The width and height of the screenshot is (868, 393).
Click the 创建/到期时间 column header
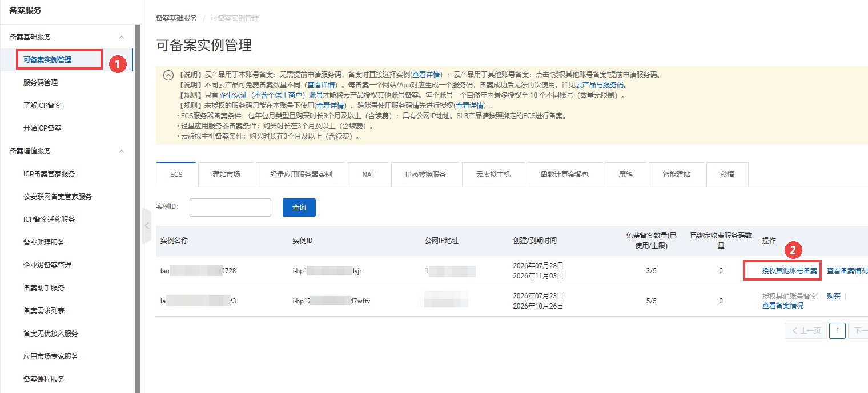535,241
